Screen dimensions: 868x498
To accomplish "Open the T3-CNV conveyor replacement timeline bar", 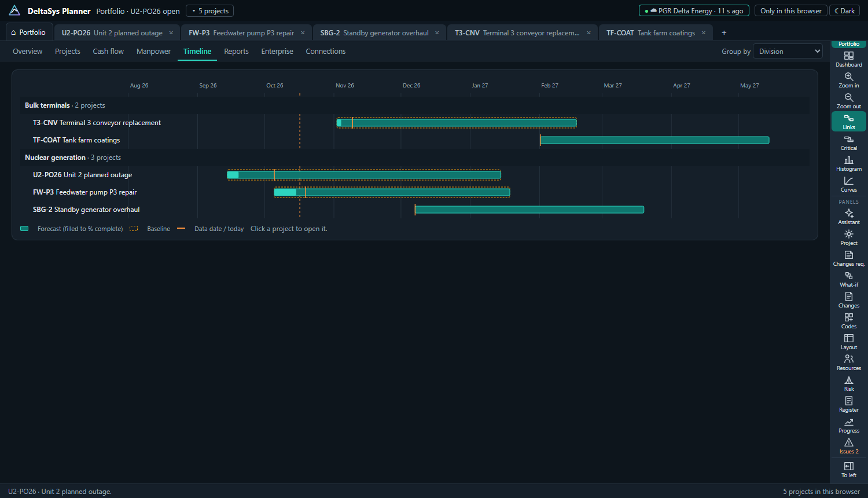I will pos(457,123).
